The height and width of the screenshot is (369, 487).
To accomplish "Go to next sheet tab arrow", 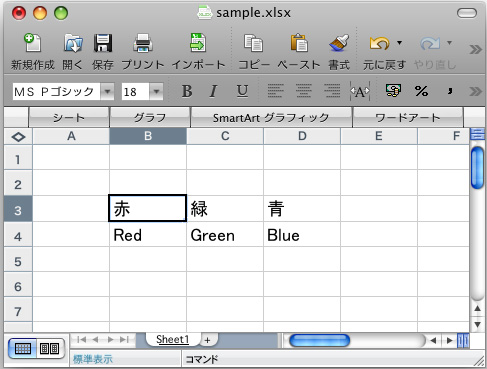I will point(110,340).
